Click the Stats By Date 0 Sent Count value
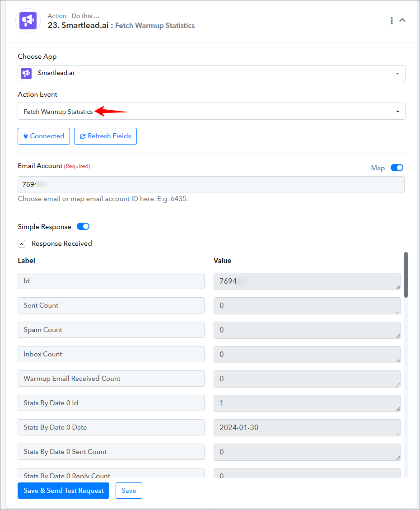 [x=307, y=452]
